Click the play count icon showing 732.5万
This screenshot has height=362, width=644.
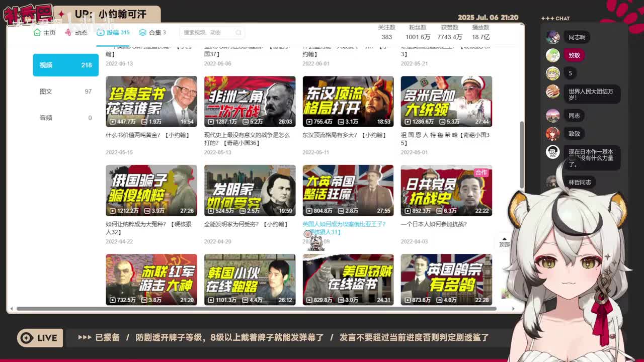pyautogui.click(x=113, y=300)
